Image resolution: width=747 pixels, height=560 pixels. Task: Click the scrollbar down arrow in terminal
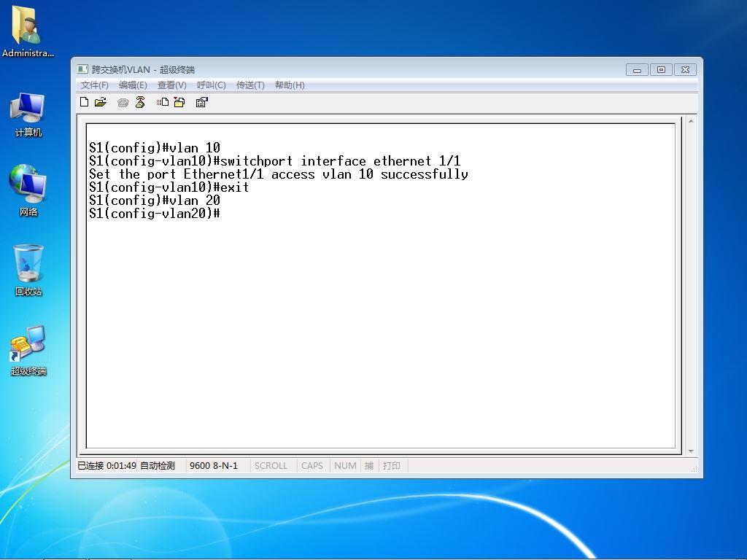691,451
